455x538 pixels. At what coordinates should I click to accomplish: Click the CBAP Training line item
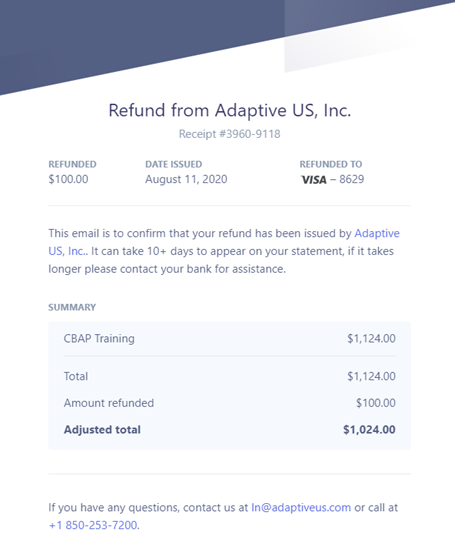point(99,339)
